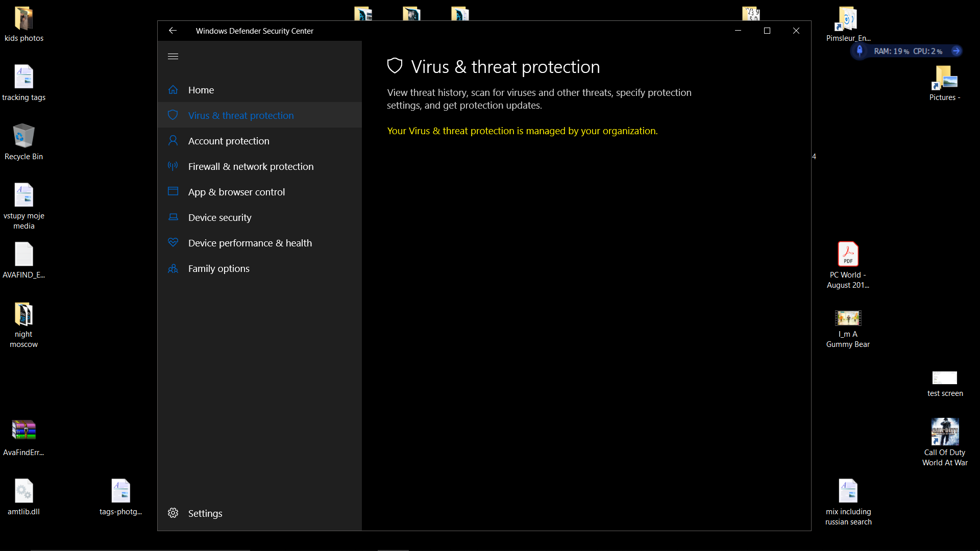Toggle the hamburger navigation menu
The width and height of the screenshot is (980, 551).
point(173,57)
